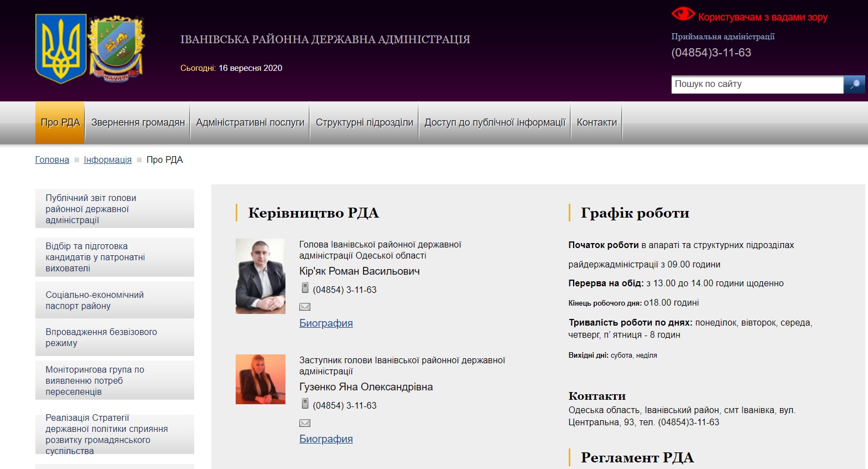Click the search magnifier button
The height and width of the screenshot is (469, 868).
coord(854,84)
